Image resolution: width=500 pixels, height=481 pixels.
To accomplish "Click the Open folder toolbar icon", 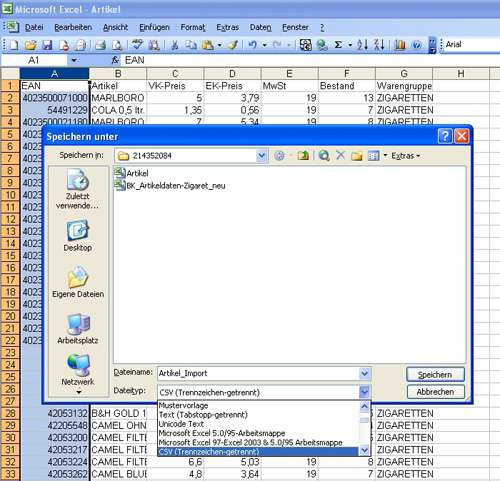I will tap(31, 45).
